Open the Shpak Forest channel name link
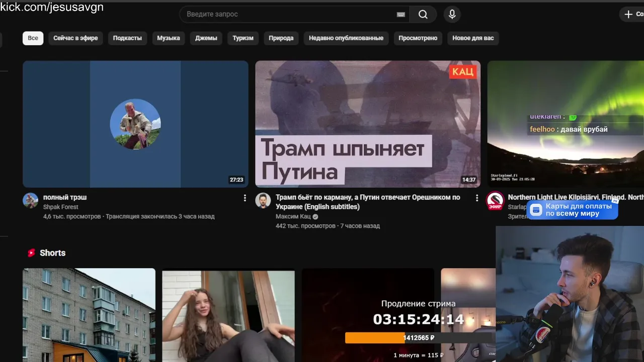 pyautogui.click(x=61, y=207)
